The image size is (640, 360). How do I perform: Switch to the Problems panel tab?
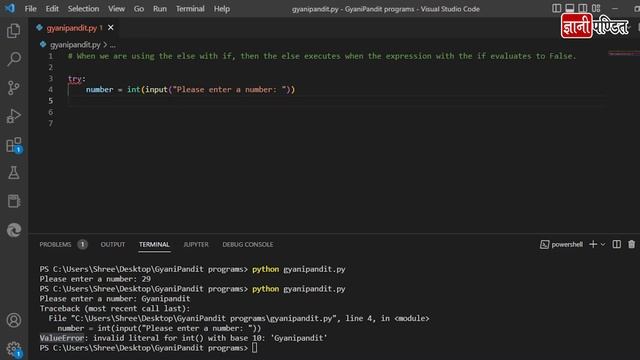(55, 244)
